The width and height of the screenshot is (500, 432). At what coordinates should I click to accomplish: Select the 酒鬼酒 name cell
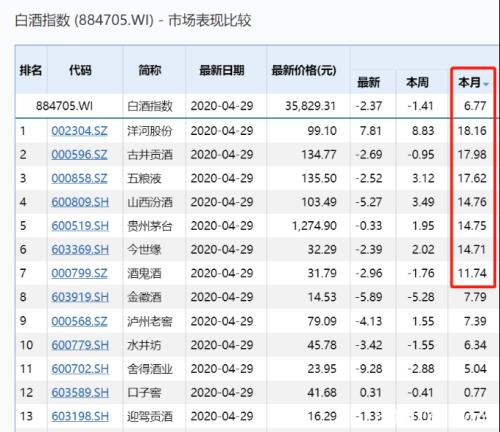pos(144,273)
